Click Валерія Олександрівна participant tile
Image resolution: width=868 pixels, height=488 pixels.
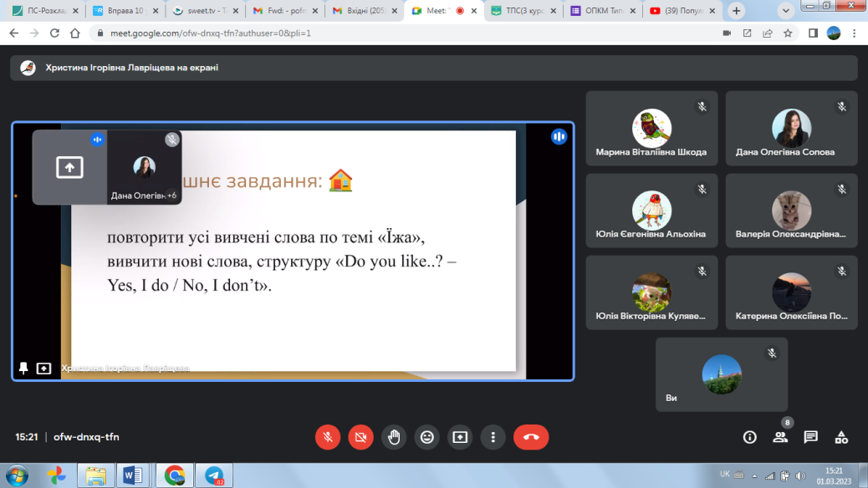click(792, 211)
